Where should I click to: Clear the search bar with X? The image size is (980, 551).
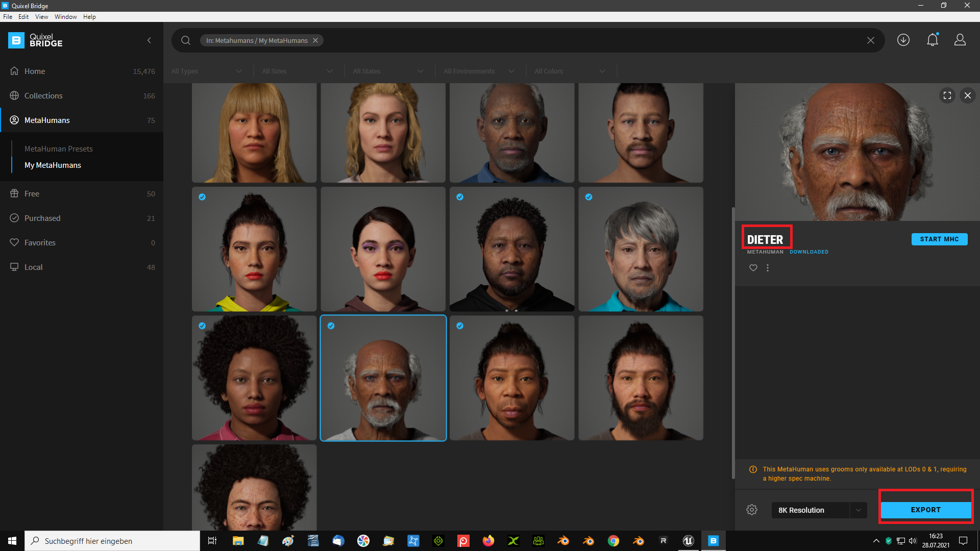(871, 40)
